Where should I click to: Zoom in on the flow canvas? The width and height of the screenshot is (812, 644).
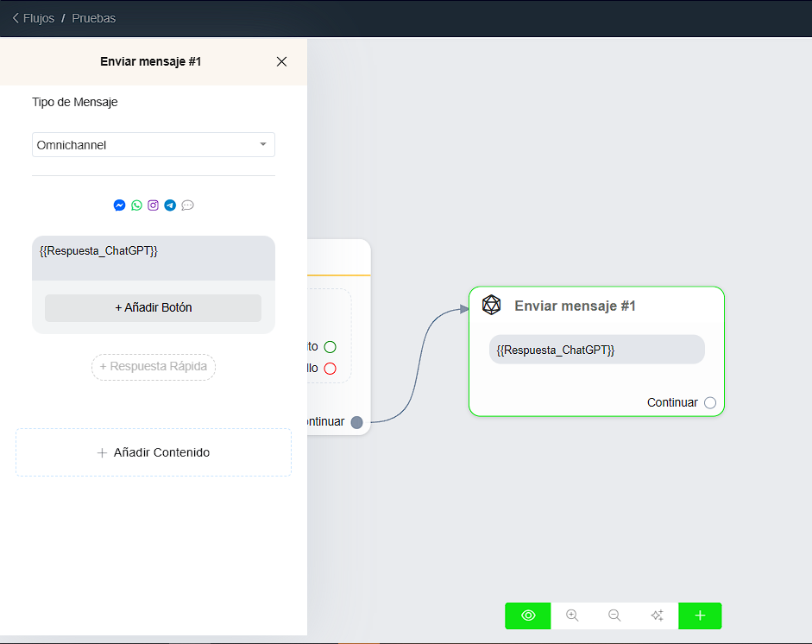[x=572, y=616]
